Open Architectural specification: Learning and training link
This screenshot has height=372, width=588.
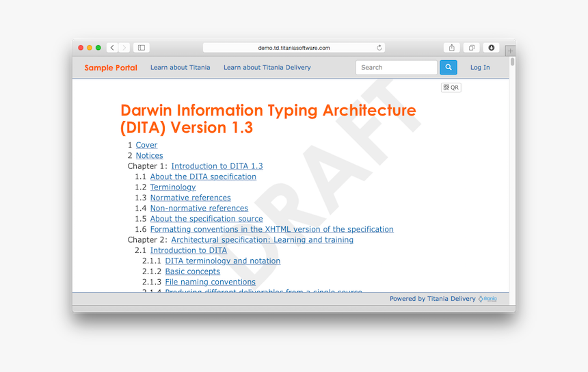coord(262,239)
